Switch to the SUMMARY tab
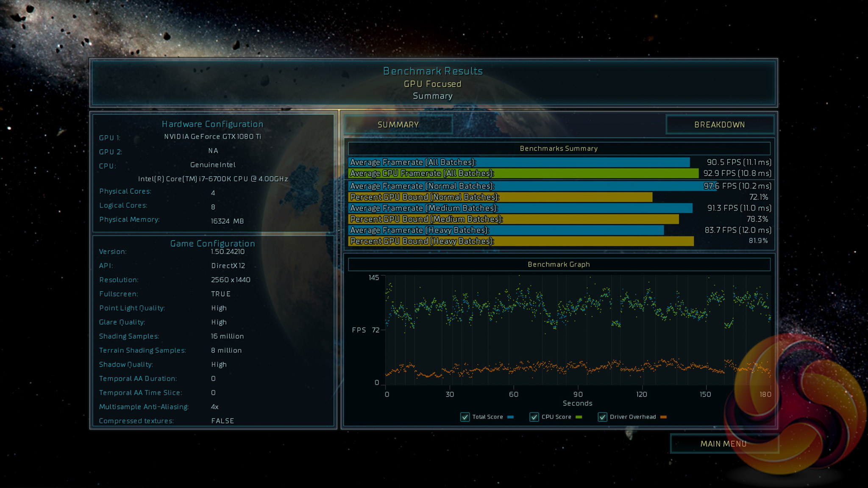The image size is (868, 488). pyautogui.click(x=398, y=125)
